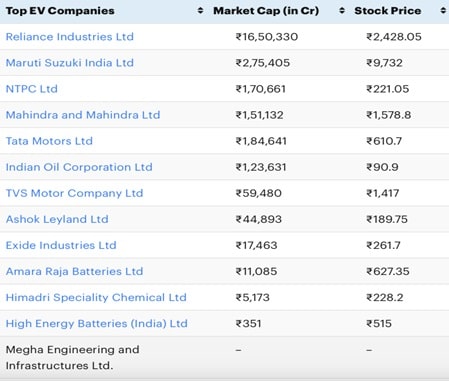Sort by Top EV Companies column arrows

click(200, 11)
